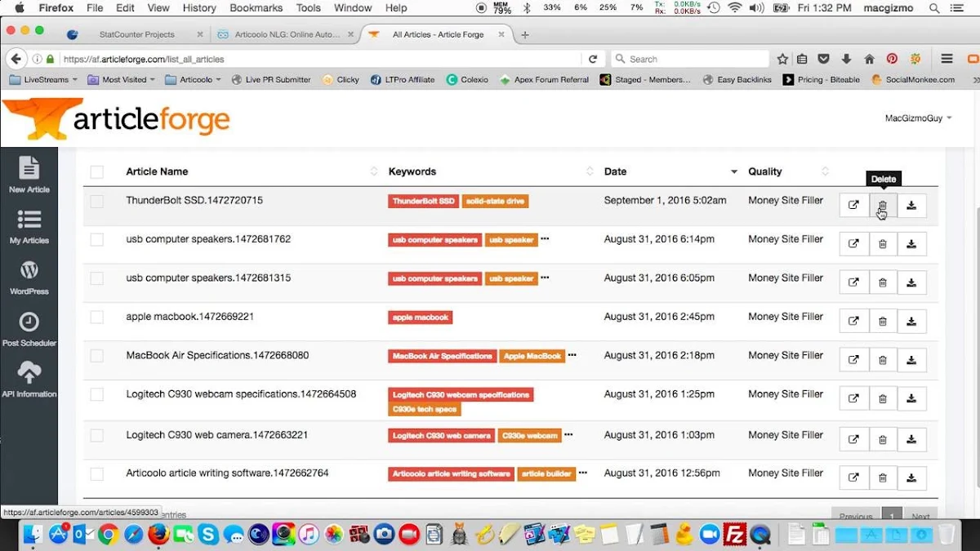980x551 pixels.
Task: Check the Logitech C930 web camera checkbox
Action: (96, 436)
